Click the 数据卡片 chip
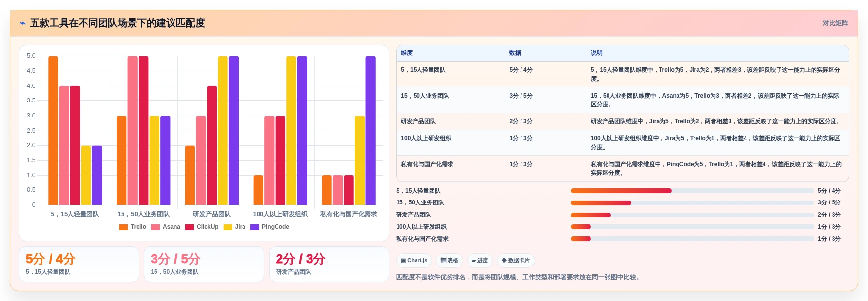The width and height of the screenshot is (868, 301). coord(516,261)
